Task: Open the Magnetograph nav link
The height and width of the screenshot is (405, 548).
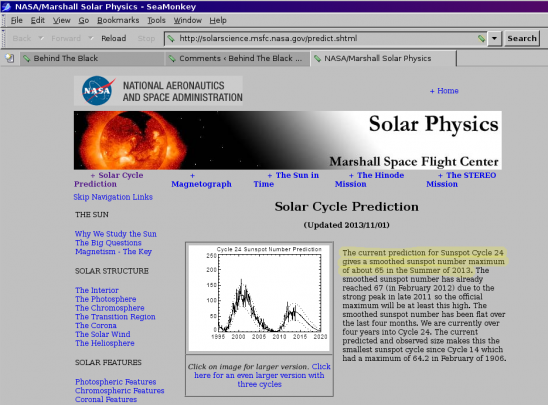Action: click(201, 180)
